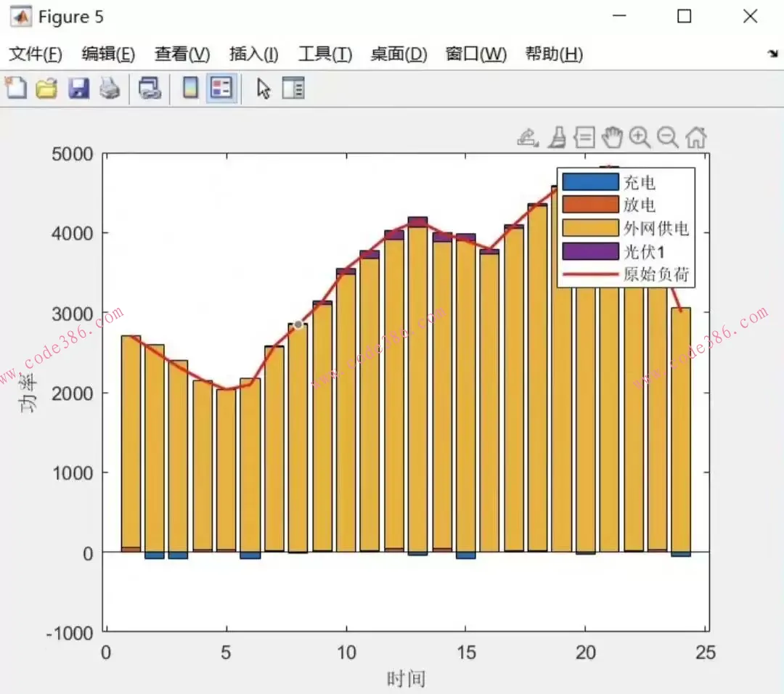Print the figure using the printer icon
The height and width of the screenshot is (694, 784).
pyautogui.click(x=110, y=89)
